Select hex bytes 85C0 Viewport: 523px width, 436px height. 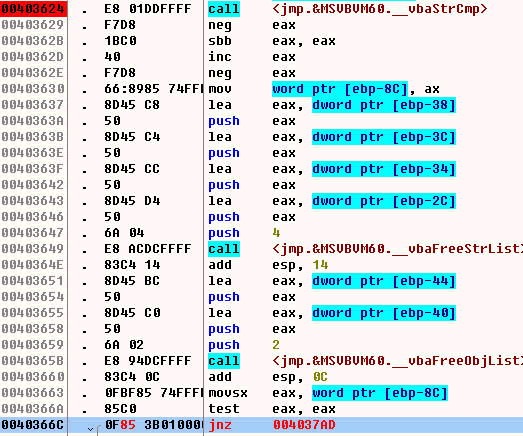(120, 409)
